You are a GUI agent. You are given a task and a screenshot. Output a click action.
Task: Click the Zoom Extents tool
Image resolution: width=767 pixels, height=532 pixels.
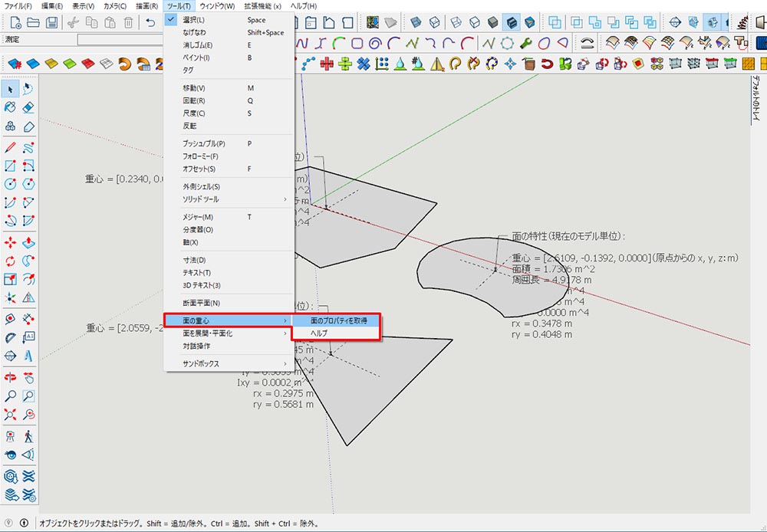click(x=10, y=414)
